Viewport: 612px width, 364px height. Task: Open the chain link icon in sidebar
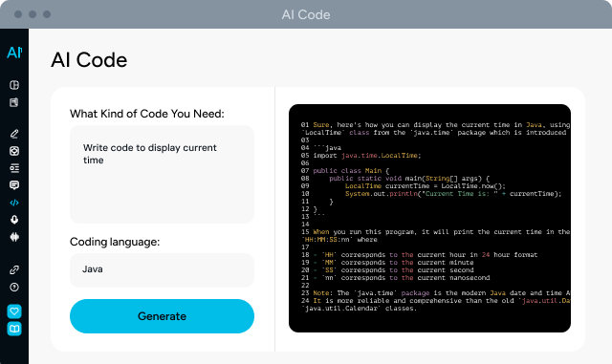coord(14,269)
